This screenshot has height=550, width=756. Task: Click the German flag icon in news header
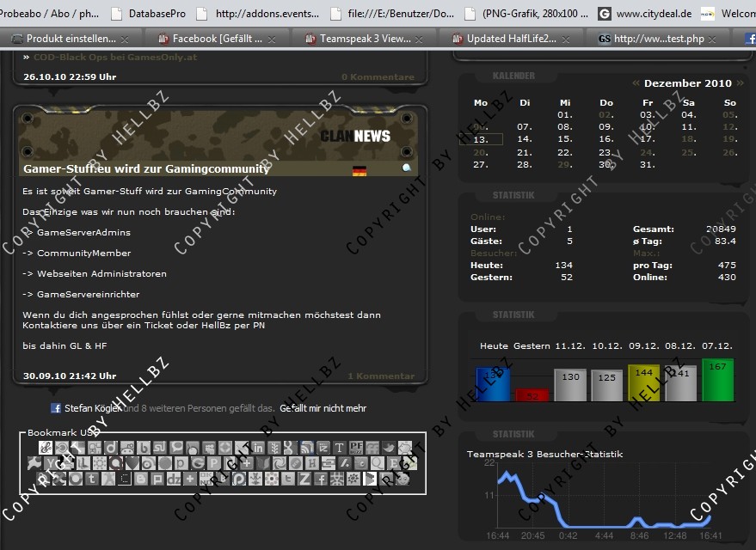(x=360, y=171)
